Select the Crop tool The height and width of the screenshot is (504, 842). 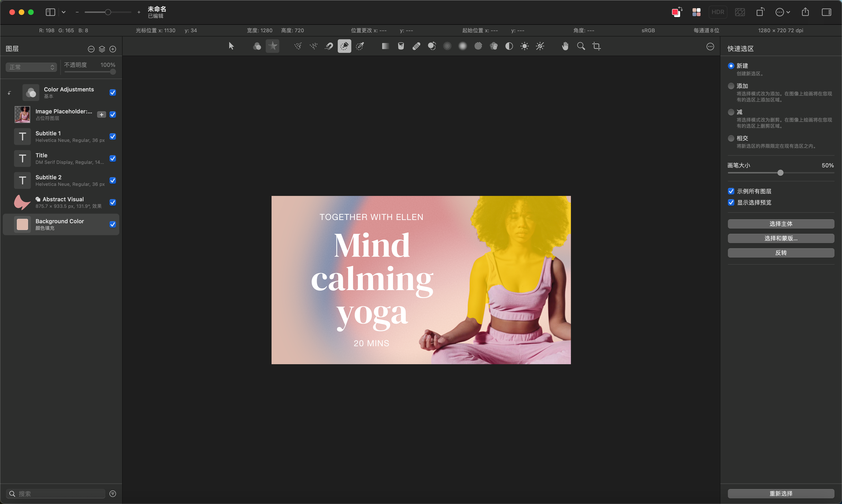coord(596,46)
